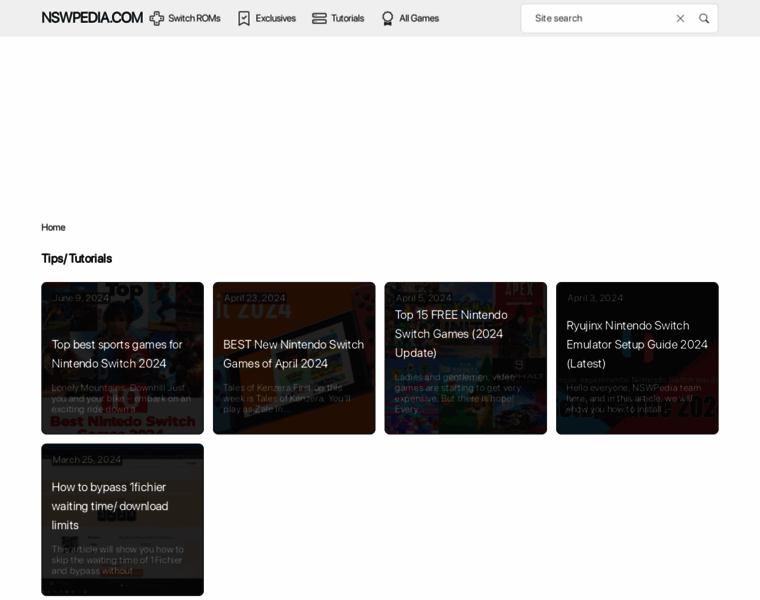The image size is (760, 600).
Task: Click the Ladies and gentlemen excerpt text
Action: click(457, 393)
